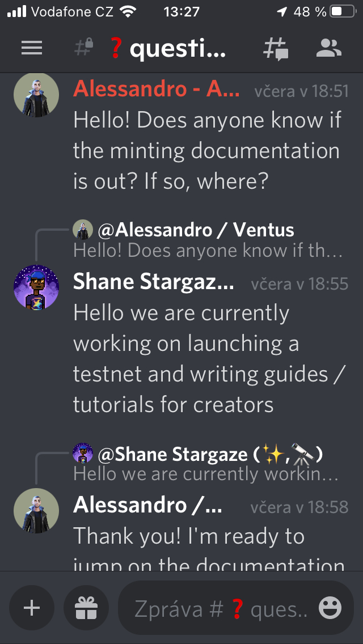Tap the red Alessandro username
The image size is (363, 644).
[157, 88]
